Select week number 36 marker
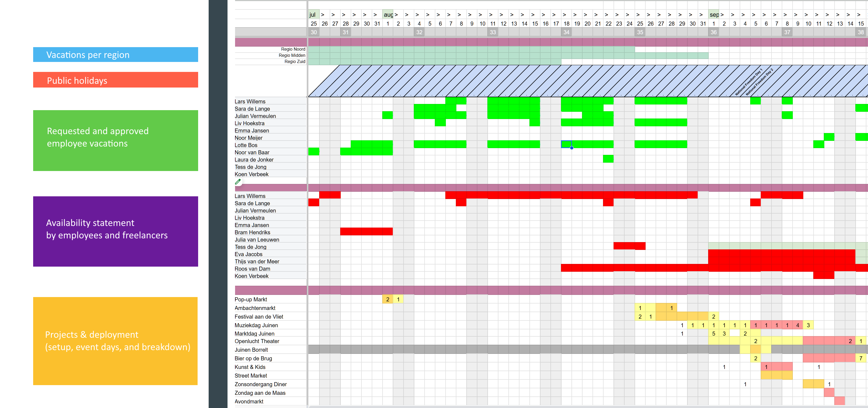 tap(713, 32)
